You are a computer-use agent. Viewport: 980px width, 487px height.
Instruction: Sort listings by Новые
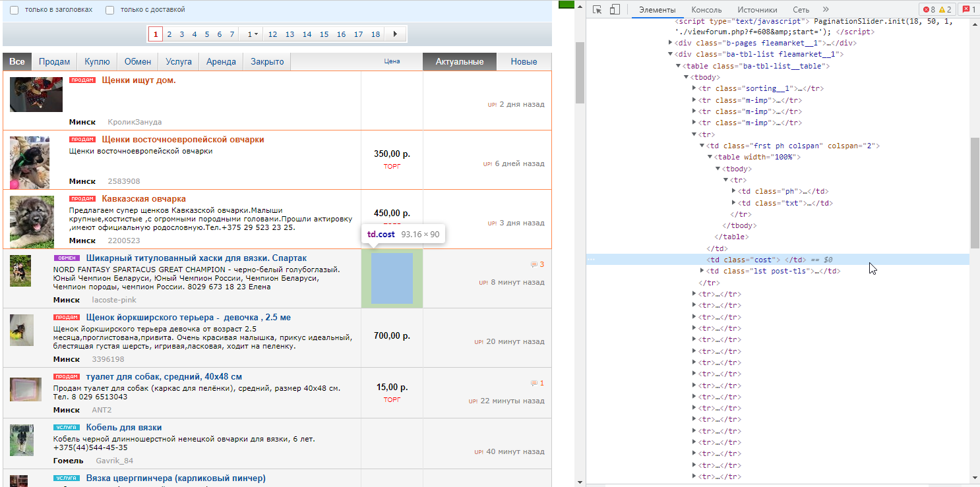tap(524, 61)
